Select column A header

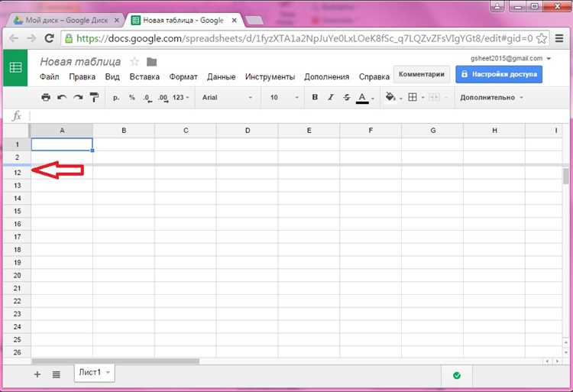[x=62, y=131]
